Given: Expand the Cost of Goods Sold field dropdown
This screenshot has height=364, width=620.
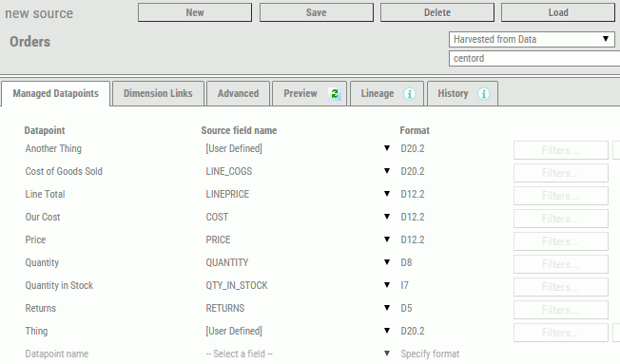Looking at the screenshot, I should pos(387,171).
